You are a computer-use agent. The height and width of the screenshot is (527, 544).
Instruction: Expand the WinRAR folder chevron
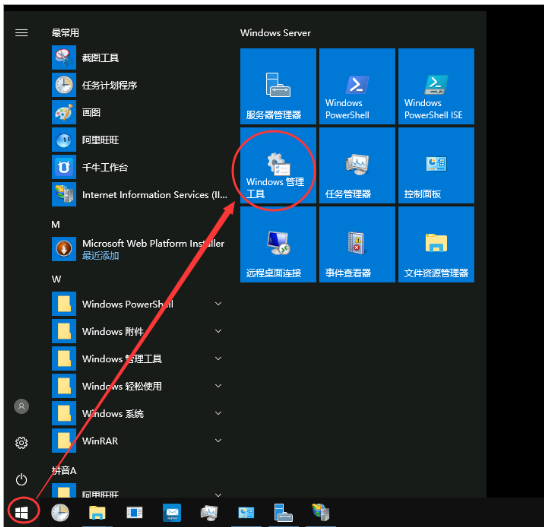click(218, 441)
